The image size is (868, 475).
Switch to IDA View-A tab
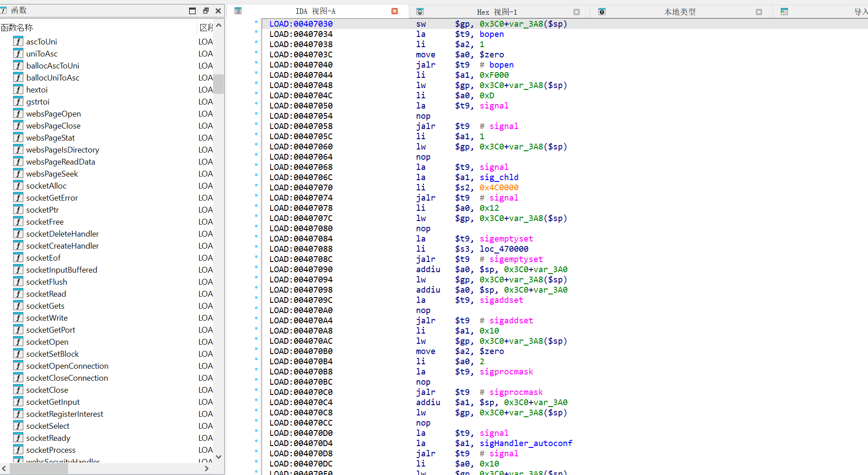click(x=315, y=11)
